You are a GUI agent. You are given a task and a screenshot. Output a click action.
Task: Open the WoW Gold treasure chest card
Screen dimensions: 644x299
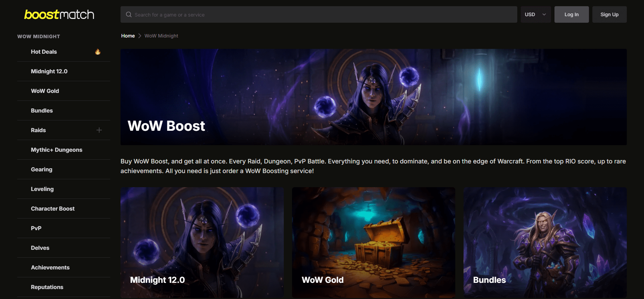coord(373,242)
